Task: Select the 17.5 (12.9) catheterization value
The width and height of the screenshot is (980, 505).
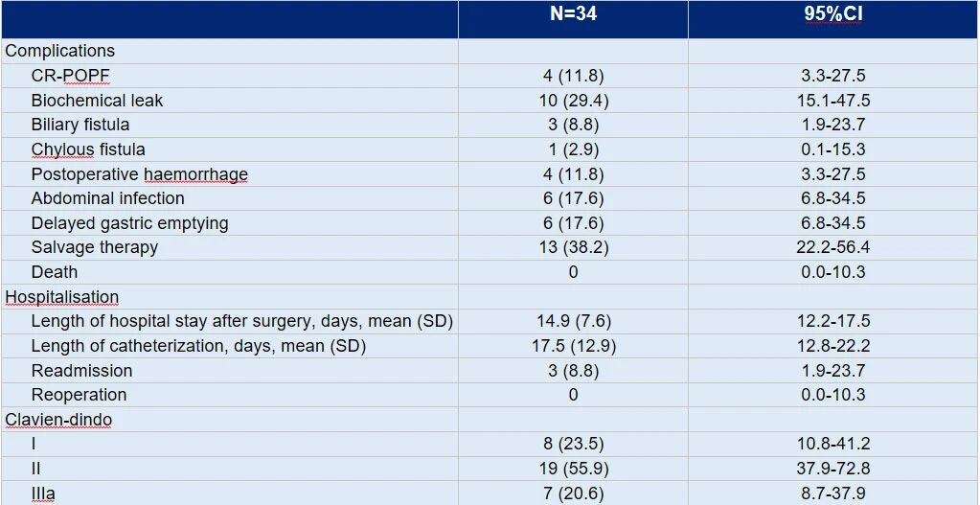Action: click(573, 346)
